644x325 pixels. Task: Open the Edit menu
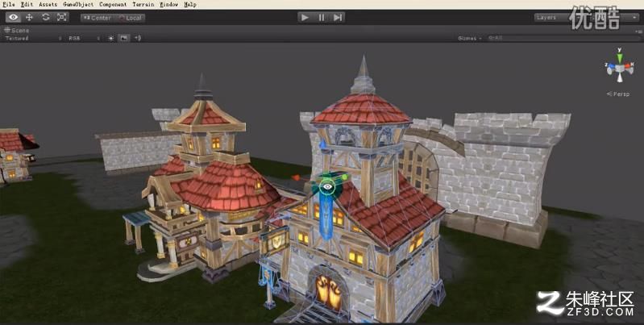tap(27, 5)
